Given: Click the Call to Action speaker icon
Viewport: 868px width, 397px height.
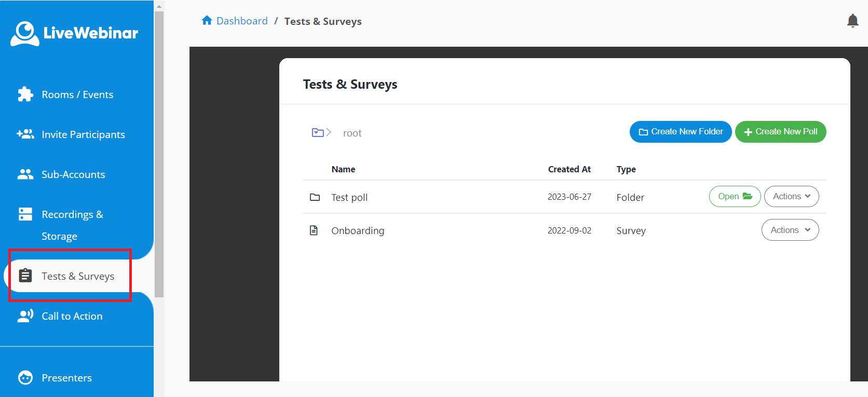Looking at the screenshot, I should point(25,316).
